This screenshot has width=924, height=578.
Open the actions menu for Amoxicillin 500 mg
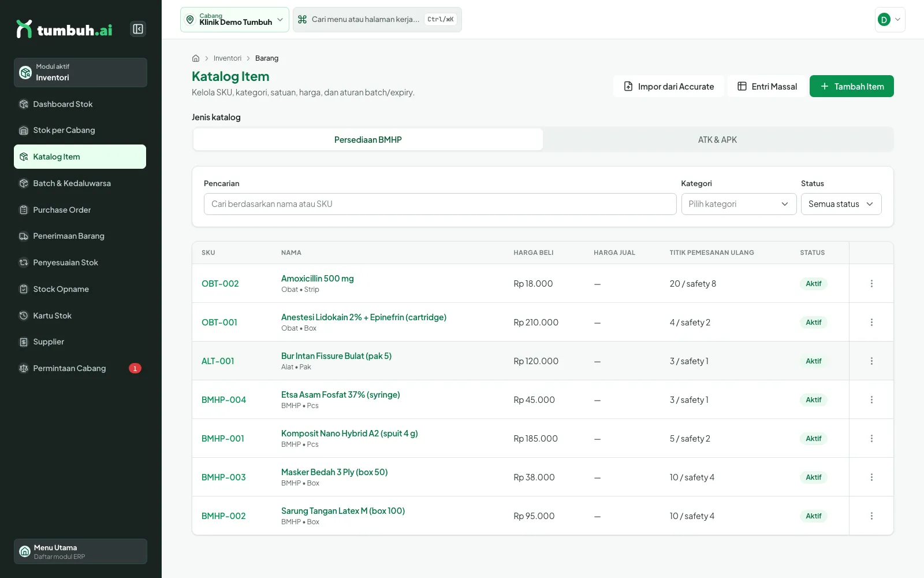click(871, 284)
